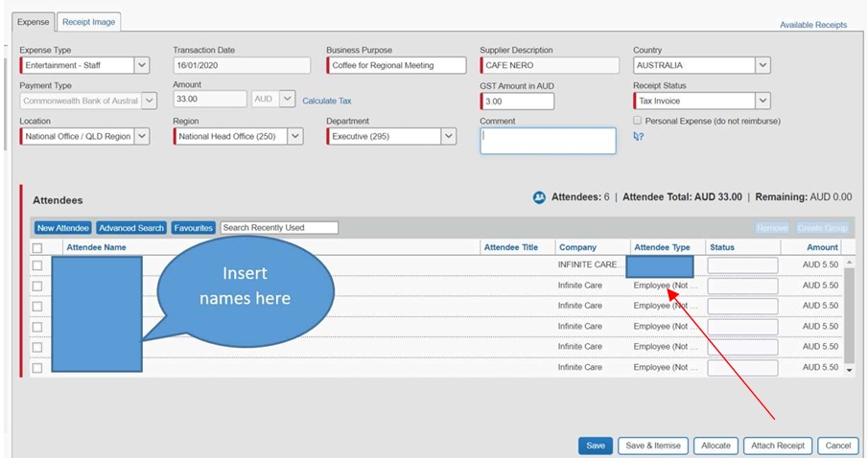Viewport: 868px width, 458px height.
Task: Open Advanced Search for attendees
Action: pos(131,228)
